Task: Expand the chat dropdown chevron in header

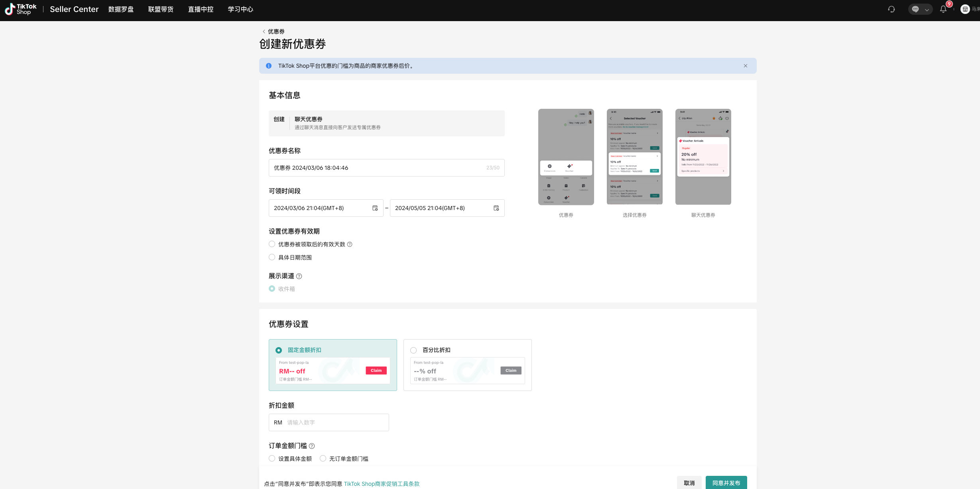Action: point(927,10)
